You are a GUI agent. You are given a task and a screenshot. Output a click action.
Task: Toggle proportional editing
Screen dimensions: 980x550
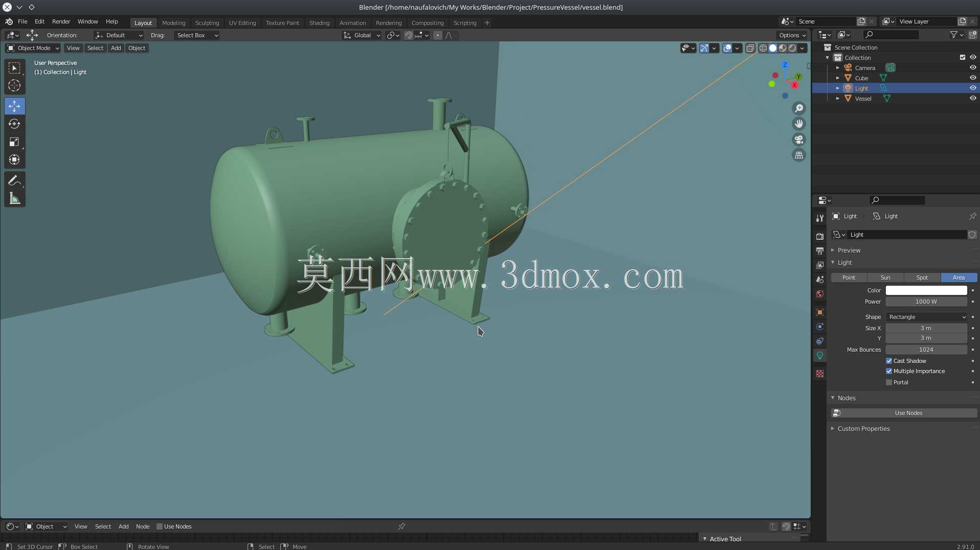438,35
